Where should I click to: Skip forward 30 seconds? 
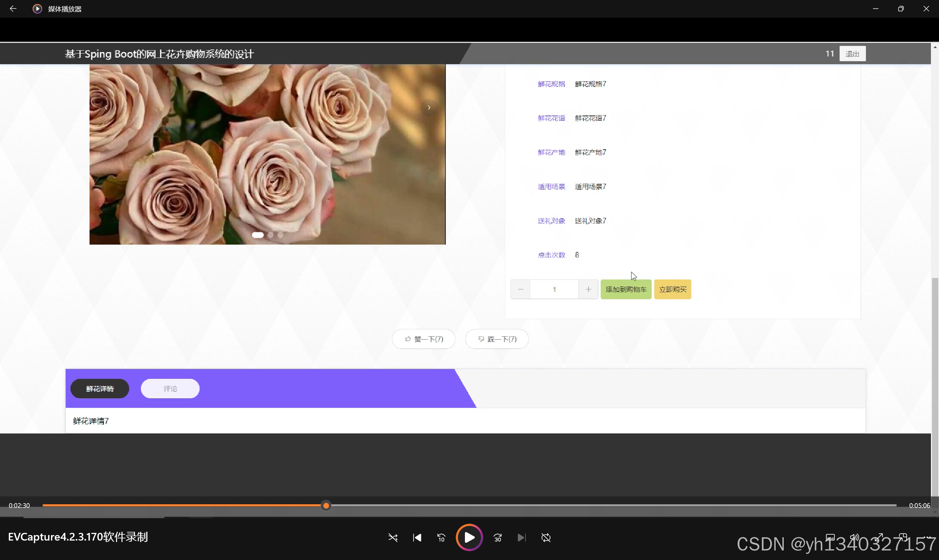pos(498,537)
